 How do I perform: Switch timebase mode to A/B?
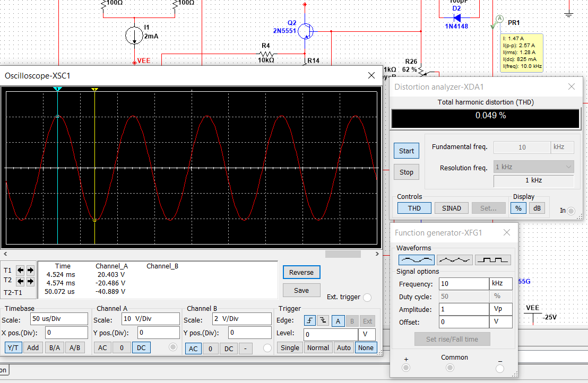coord(75,348)
